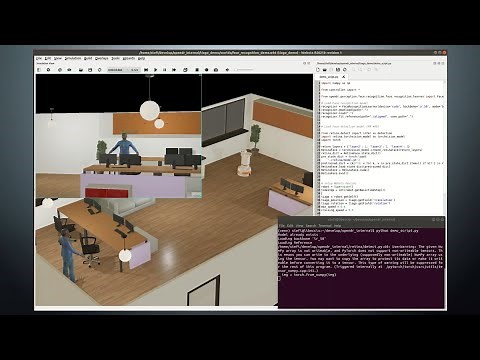Viewport: 480px width, 360px height.
Task: Click the 'Model already exists' terminal line
Action: point(298,235)
